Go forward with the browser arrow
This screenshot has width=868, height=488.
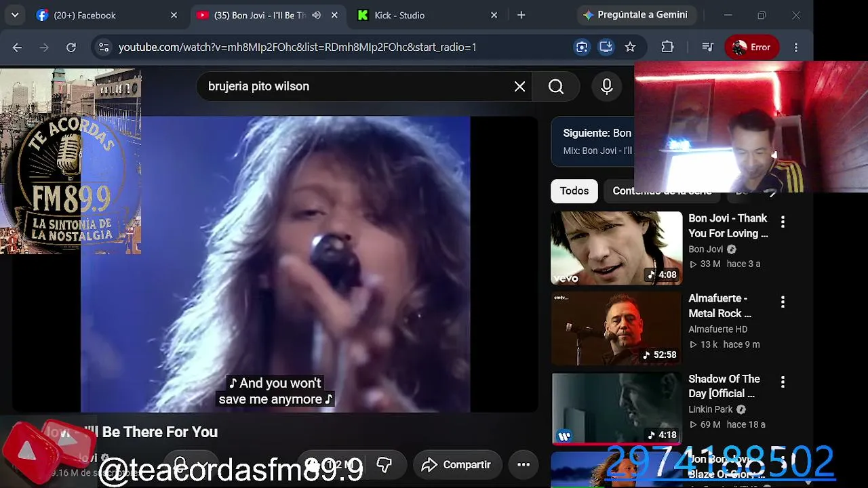click(x=44, y=47)
